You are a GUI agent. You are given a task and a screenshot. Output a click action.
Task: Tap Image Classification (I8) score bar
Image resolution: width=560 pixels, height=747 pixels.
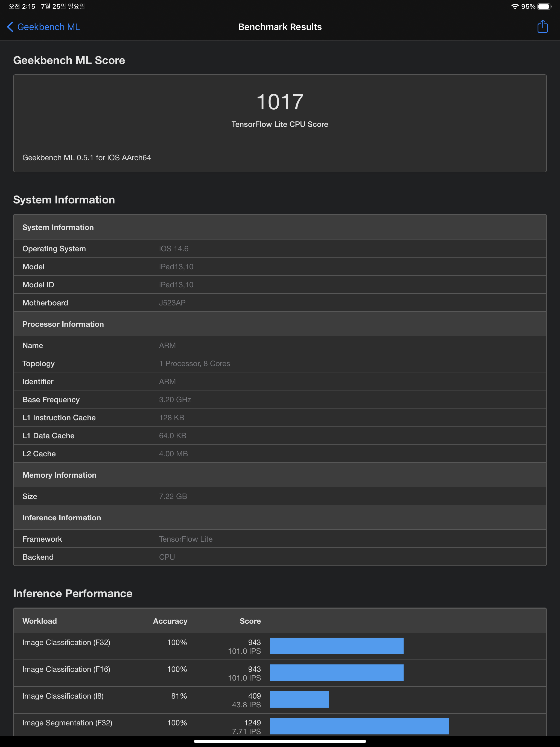pyautogui.click(x=299, y=699)
